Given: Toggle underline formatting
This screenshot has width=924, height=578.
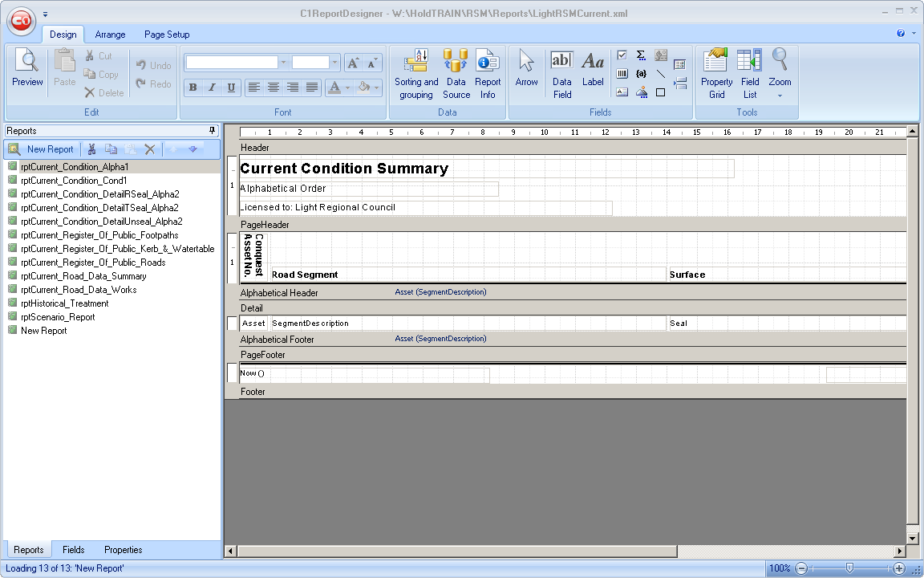Looking at the screenshot, I should 231,88.
